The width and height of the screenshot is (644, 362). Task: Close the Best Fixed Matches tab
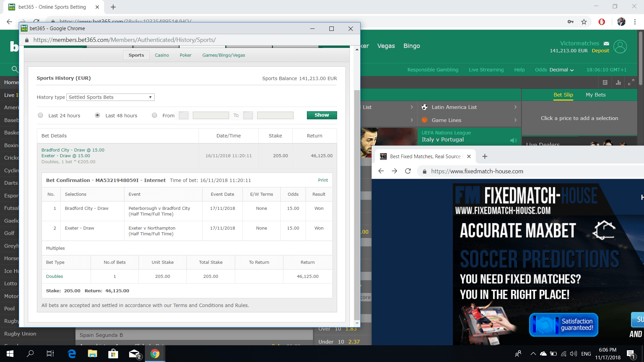469,156
